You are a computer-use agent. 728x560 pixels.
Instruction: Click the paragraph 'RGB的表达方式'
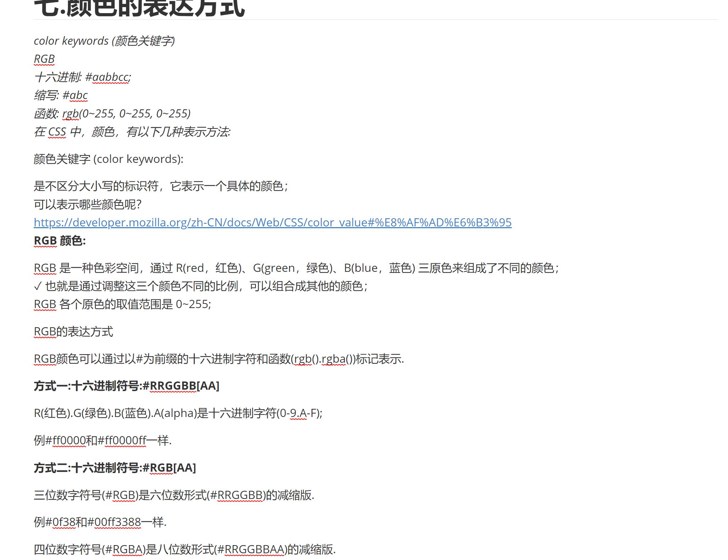coord(73,331)
